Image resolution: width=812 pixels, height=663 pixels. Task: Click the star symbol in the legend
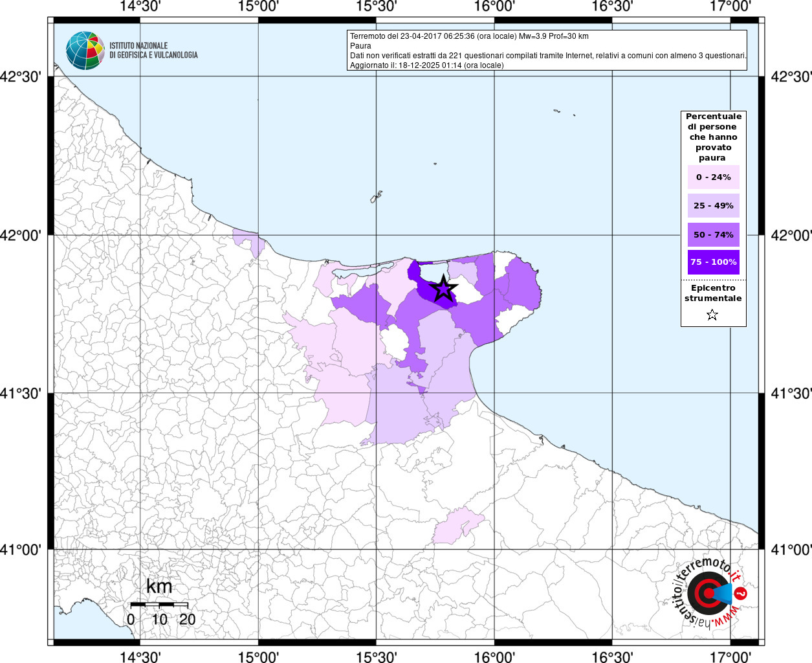pyautogui.click(x=712, y=315)
